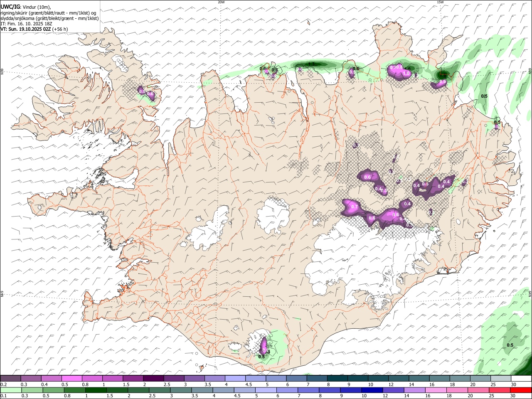
Task: Pick the light violet rain swatch between 14 and 16
Action: [x=414, y=390]
